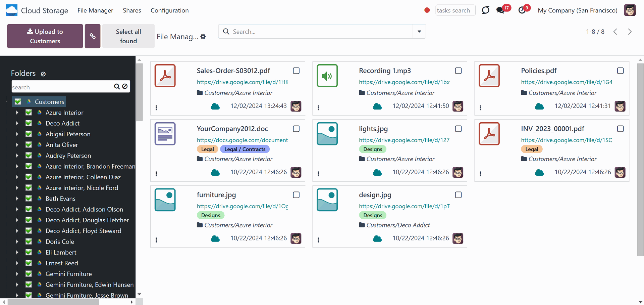Click Designs tag on furniture.jpg

(211, 215)
